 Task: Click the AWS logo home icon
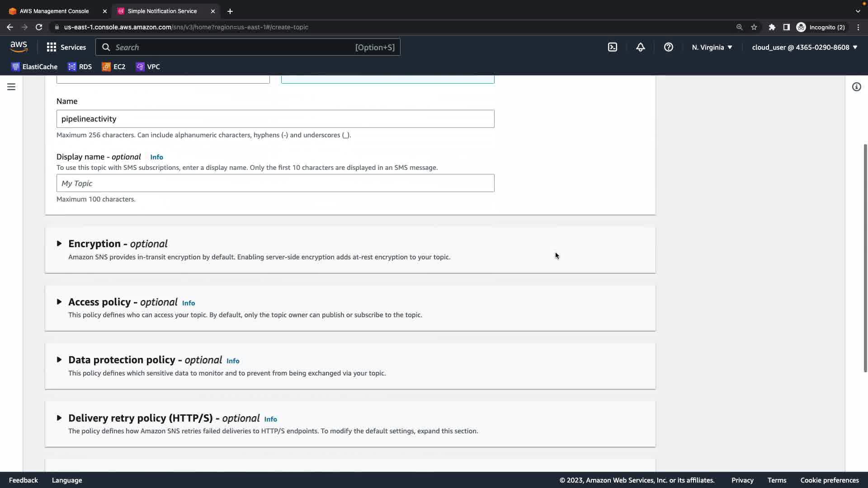(19, 47)
